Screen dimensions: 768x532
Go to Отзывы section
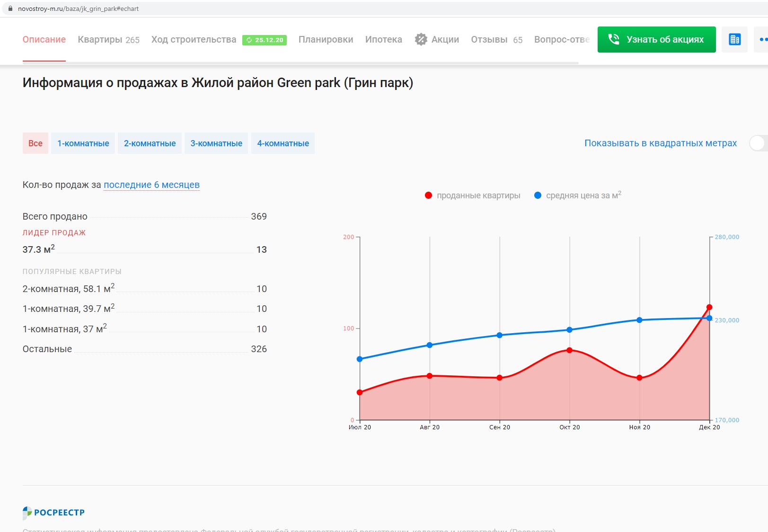496,40
